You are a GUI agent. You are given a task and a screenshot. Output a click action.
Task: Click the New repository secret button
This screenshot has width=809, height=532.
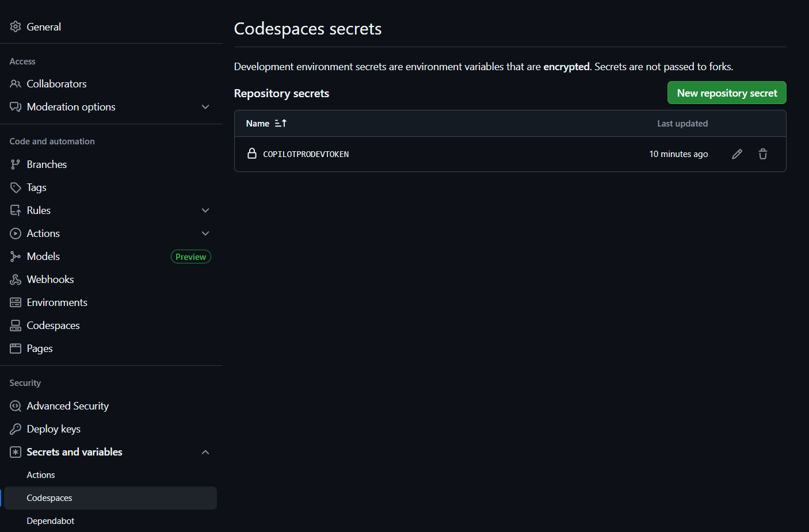726,93
